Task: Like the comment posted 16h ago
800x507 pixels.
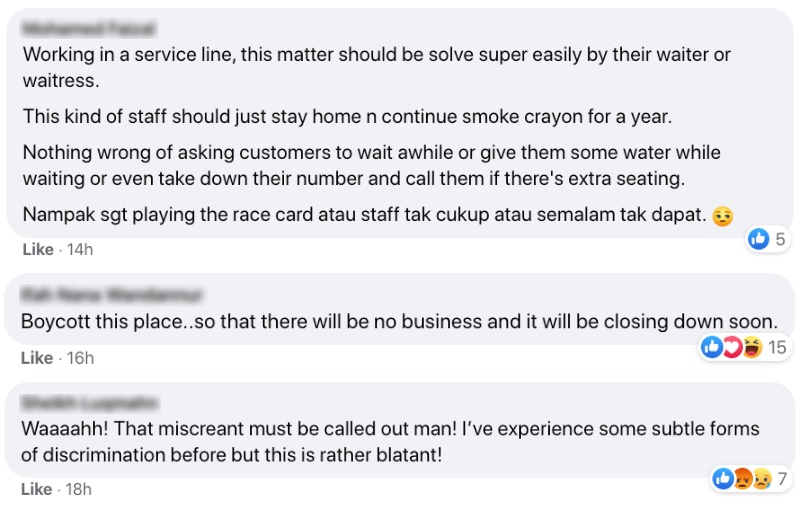Action: pos(37,358)
